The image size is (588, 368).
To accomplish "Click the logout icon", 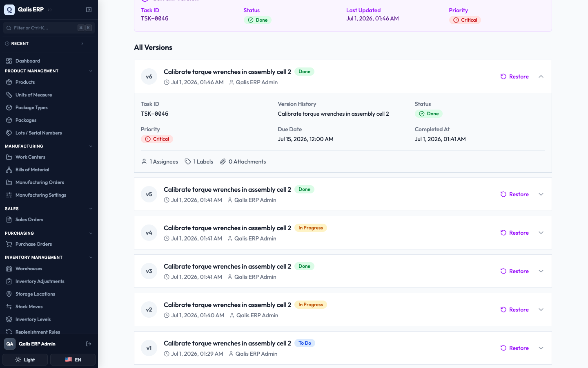I will coord(89,344).
